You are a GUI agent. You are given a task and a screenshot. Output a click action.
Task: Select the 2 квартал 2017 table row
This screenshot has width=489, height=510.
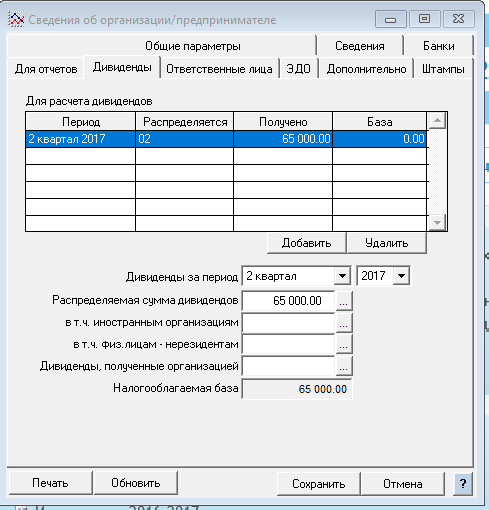click(226, 139)
